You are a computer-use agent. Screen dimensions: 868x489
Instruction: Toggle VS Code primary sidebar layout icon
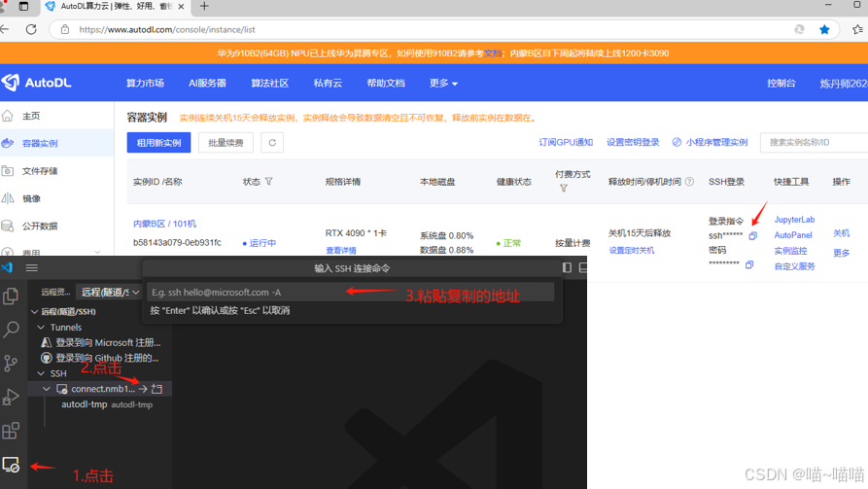coord(567,267)
